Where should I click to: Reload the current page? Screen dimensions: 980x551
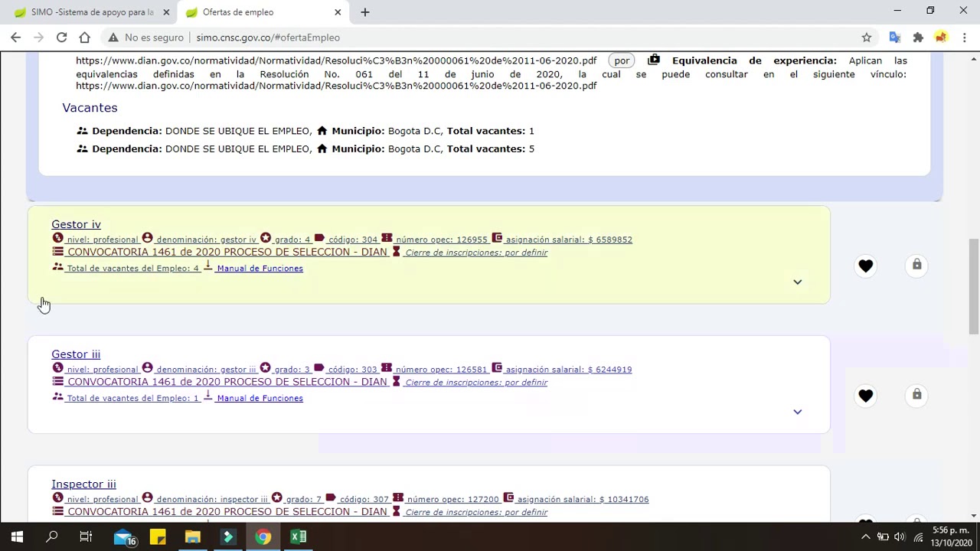coord(61,37)
